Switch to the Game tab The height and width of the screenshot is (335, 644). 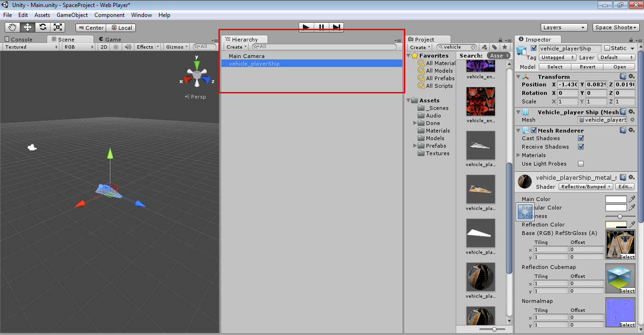pos(110,40)
